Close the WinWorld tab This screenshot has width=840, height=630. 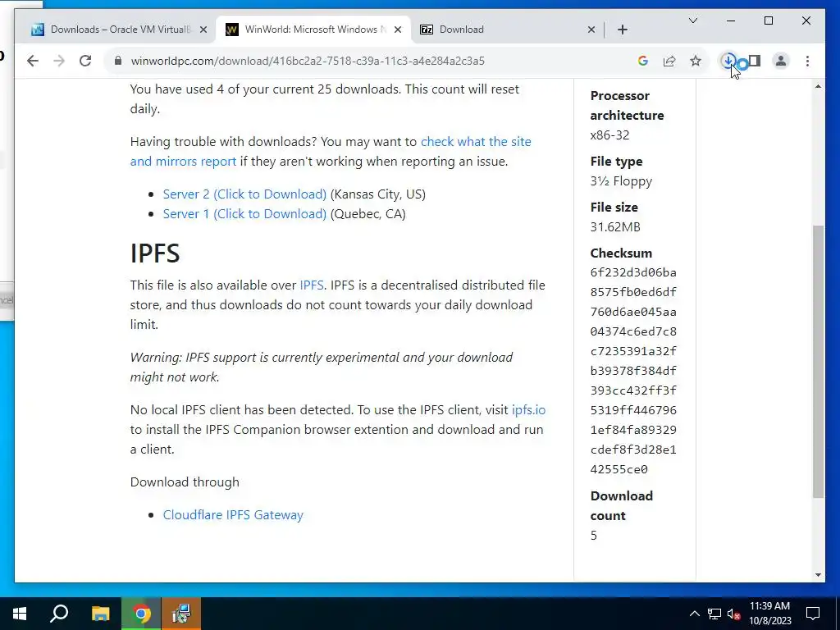coord(398,30)
